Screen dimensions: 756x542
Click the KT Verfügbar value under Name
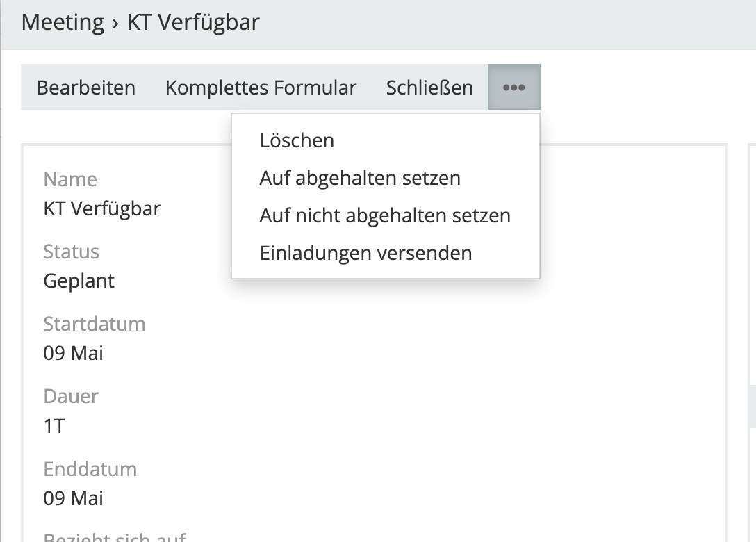[102, 208]
